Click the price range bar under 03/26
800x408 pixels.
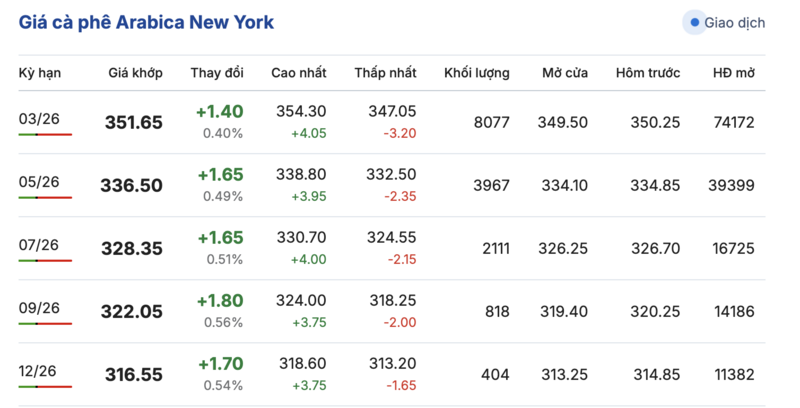45,135
